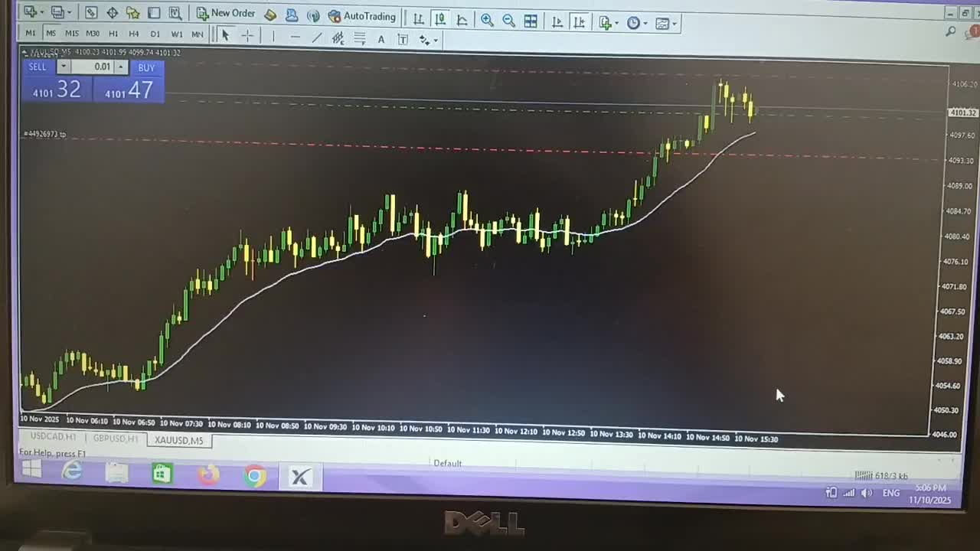Click the SELL button in one-click panel

(38, 67)
